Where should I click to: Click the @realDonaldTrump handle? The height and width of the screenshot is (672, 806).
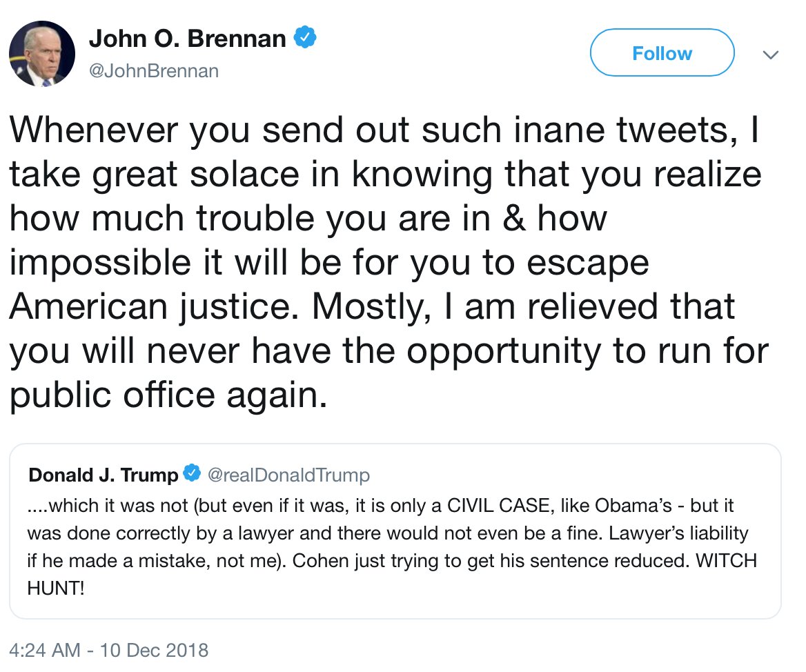[288, 475]
